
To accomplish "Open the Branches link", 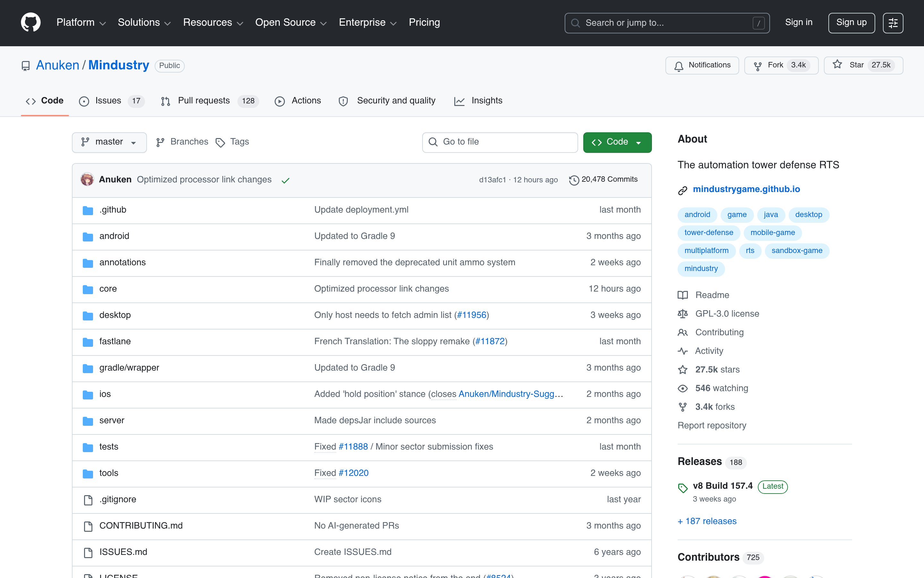I will [182, 142].
